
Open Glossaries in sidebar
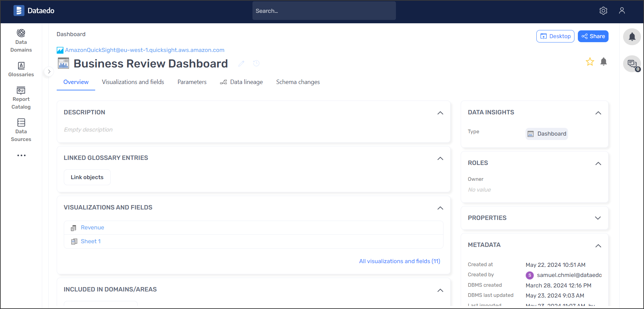(21, 69)
